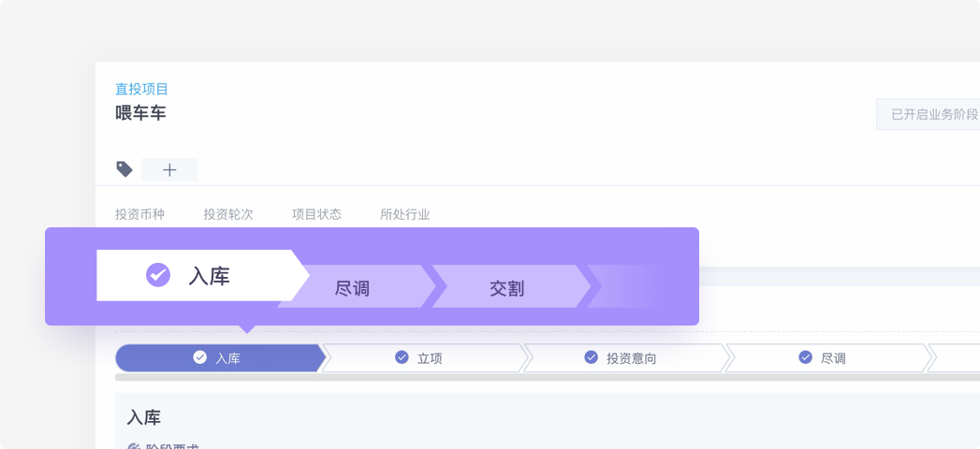This screenshot has height=449, width=980.
Task: Select the 尽调 stage in the lower bar
Action: click(x=828, y=358)
